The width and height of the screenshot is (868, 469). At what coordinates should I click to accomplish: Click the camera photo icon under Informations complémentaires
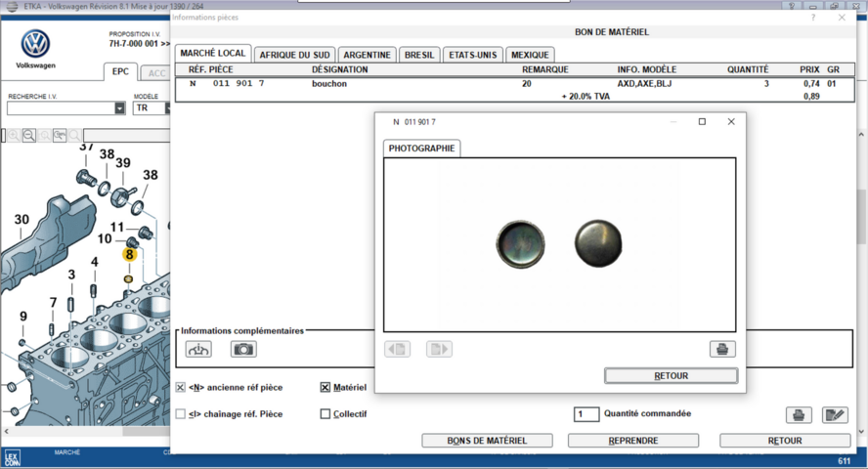243,349
